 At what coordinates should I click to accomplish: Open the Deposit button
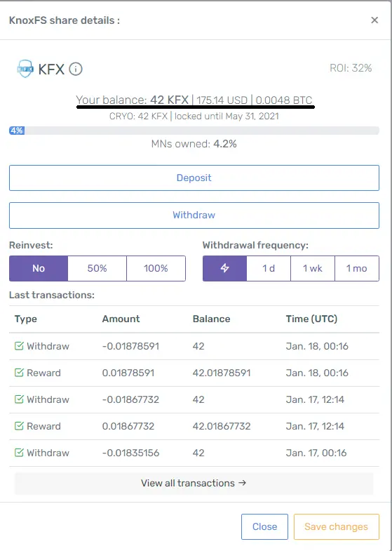coord(194,178)
